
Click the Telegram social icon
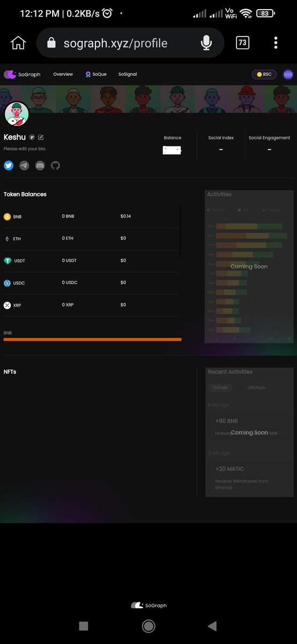24,165
